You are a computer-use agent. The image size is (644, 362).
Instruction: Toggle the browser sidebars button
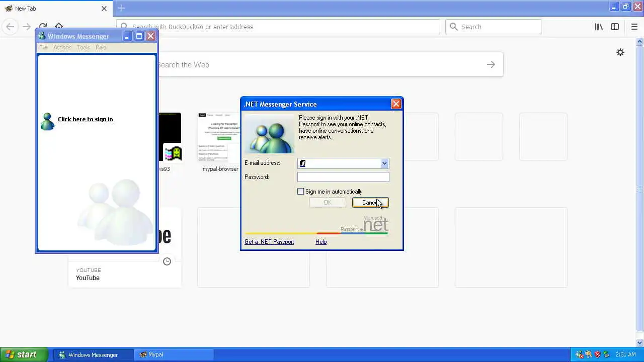(615, 27)
